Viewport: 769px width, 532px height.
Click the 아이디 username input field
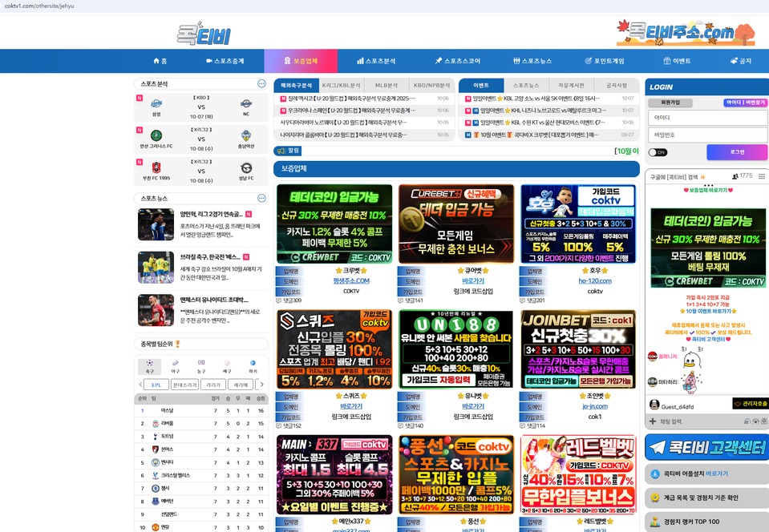pyautogui.click(x=706, y=118)
